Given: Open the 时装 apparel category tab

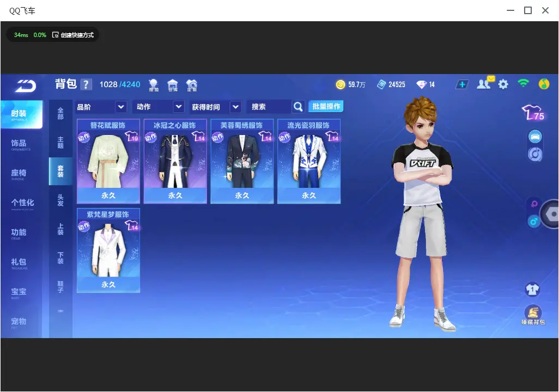Looking at the screenshot, I should click(x=21, y=114).
